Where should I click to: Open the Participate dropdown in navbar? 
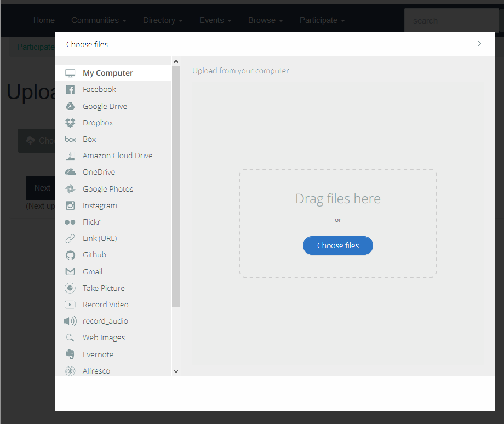pyautogui.click(x=322, y=20)
